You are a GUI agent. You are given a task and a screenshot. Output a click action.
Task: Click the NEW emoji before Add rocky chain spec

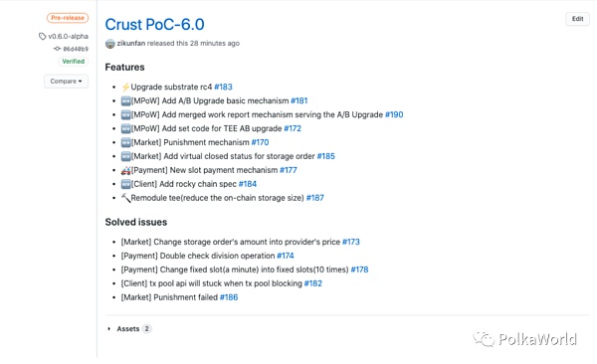click(125, 184)
